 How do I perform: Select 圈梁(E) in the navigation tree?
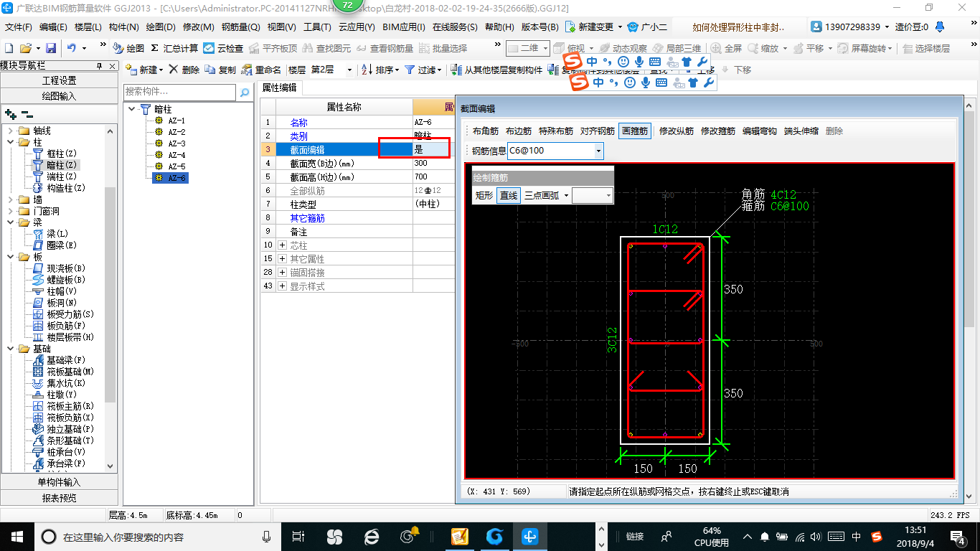[x=55, y=245]
